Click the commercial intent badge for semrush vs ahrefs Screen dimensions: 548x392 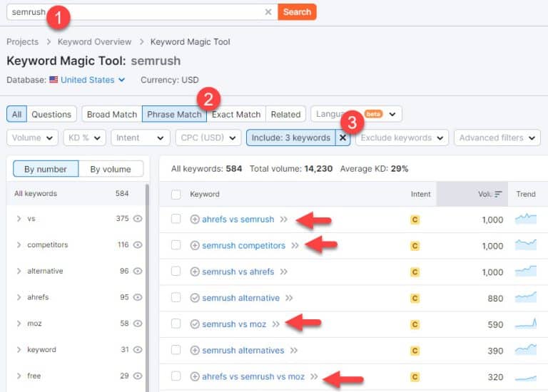click(415, 272)
